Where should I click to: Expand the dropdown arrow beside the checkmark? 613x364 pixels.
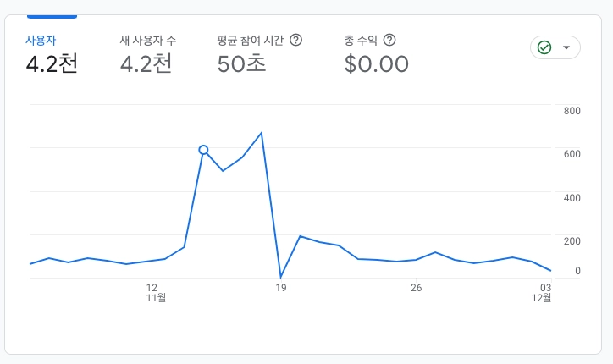click(566, 47)
